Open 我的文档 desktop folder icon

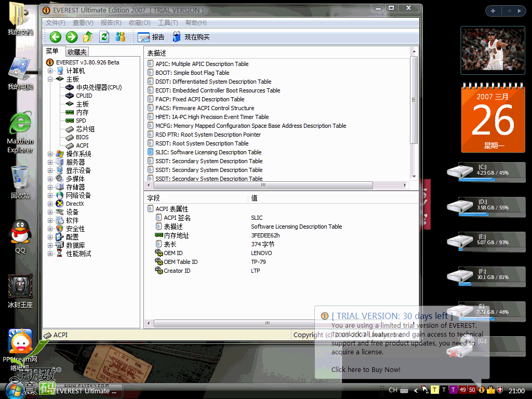(x=20, y=19)
